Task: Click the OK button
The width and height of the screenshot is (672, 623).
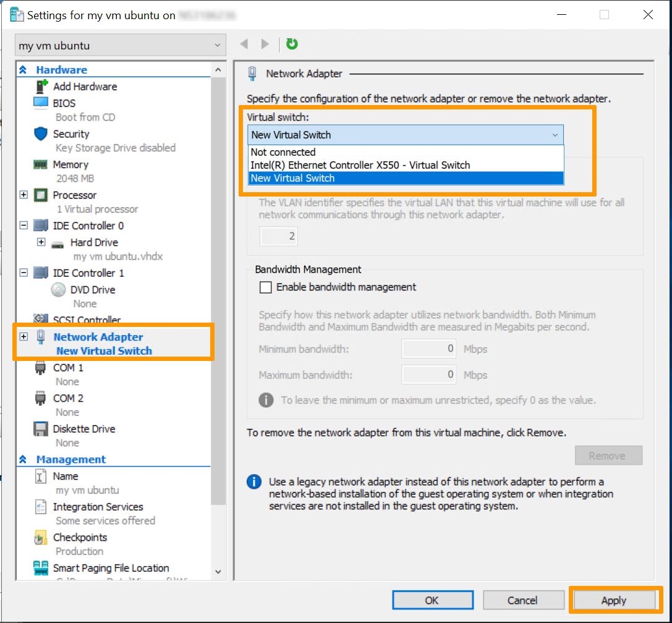Action: (x=432, y=600)
